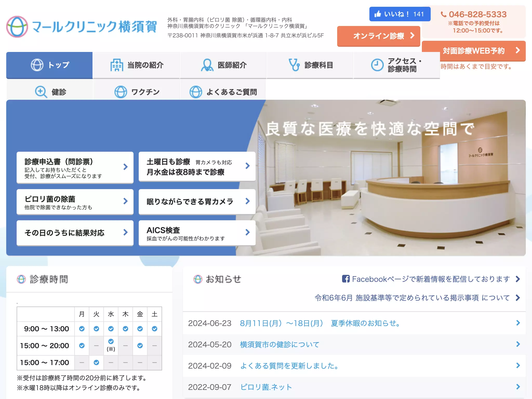Click arrow at end of 横須賀市の健診について row
Screen dimensions: 532x399
[x=518, y=344]
